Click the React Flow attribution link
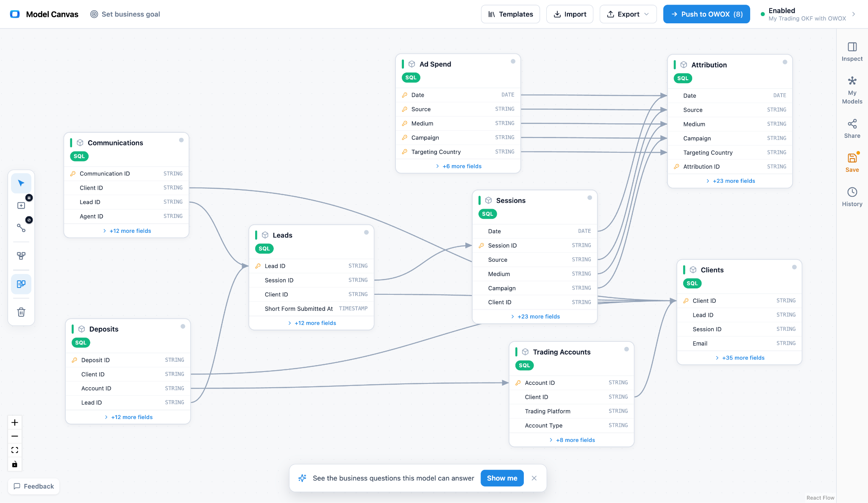 tap(820, 497)
